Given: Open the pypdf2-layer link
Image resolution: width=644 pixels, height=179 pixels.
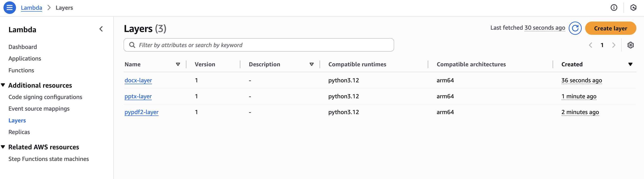Looking at the screenshot, I should pyautogui.click(x=142, y=112).
